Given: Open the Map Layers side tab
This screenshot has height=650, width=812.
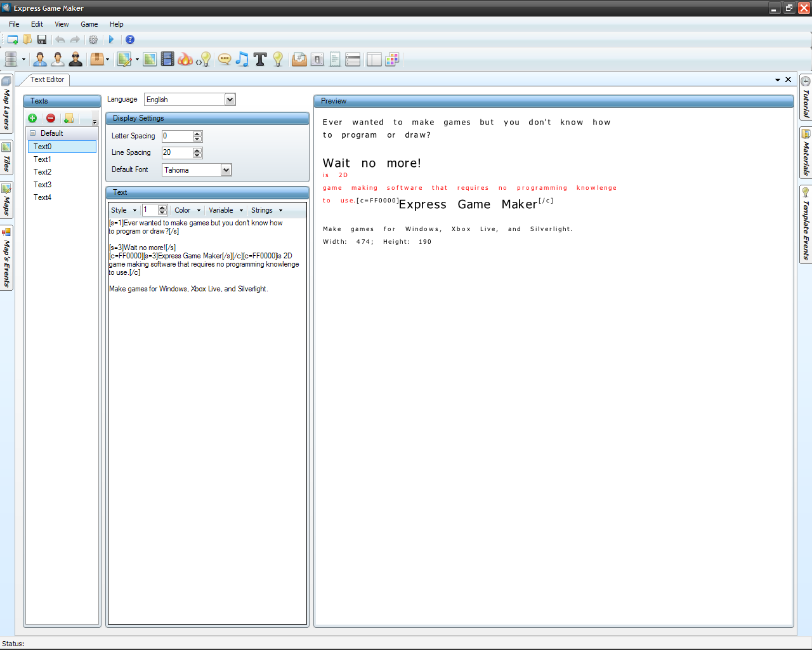Looking at the screenshot, I should 6,105.
